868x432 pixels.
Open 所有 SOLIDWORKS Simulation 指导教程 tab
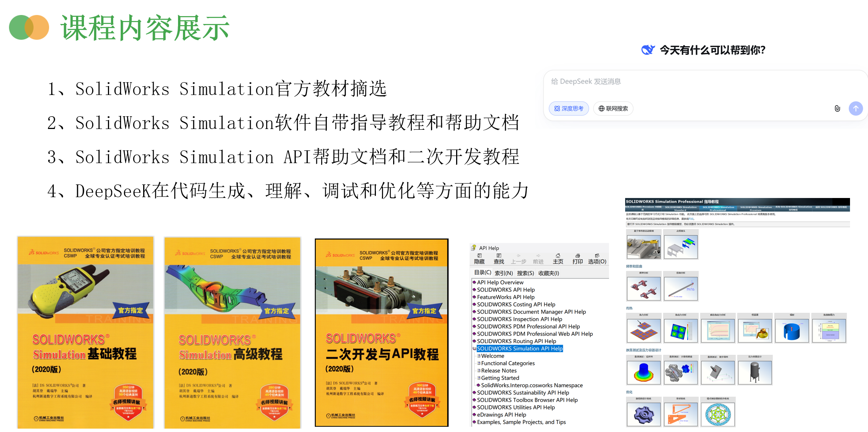tap(793, 208)
